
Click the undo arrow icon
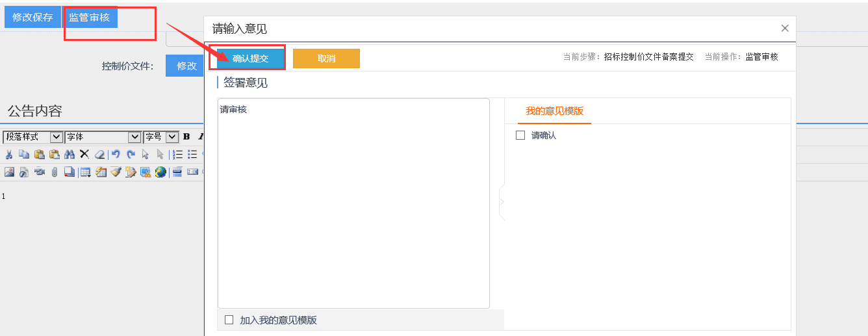116,155
